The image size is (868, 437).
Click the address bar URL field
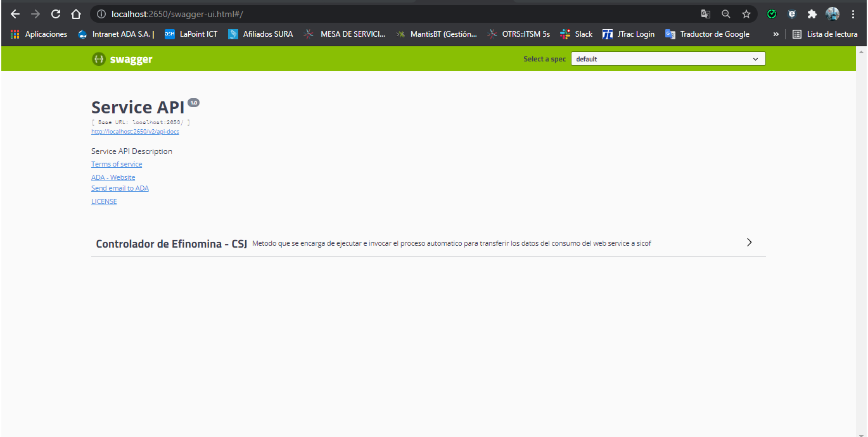(380, 14)
